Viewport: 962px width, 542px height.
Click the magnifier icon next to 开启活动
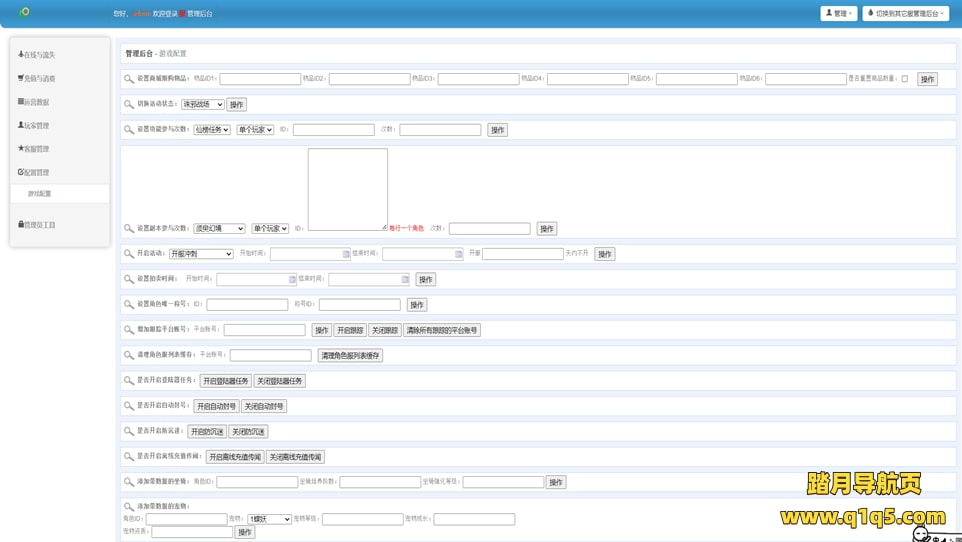click(x=129, y=254)
